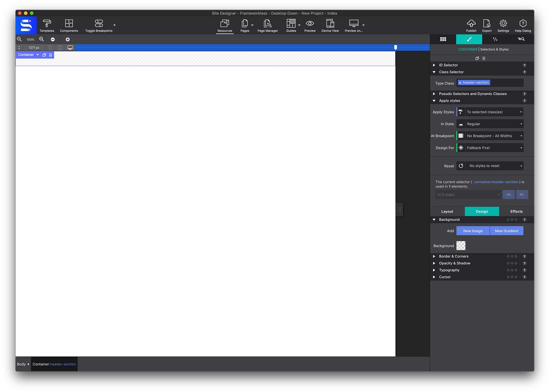Open the Templates tool

(47, 26)
